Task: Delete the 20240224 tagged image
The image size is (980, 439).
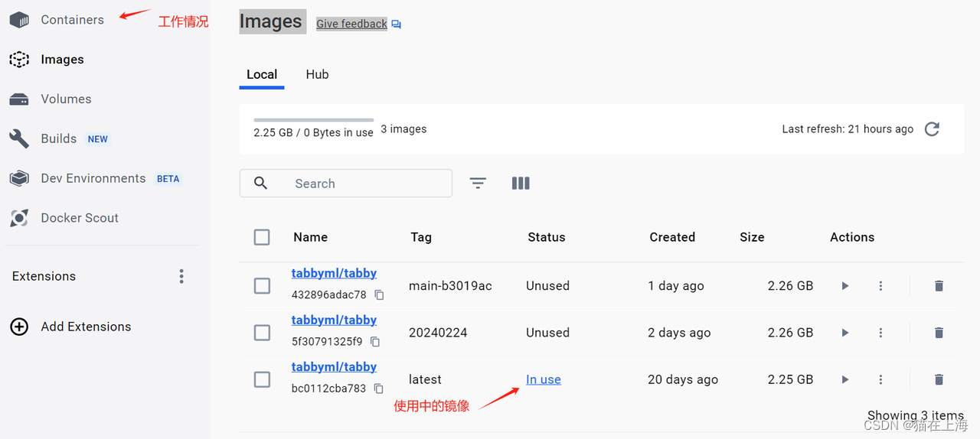Action: [x=939, y=333]
